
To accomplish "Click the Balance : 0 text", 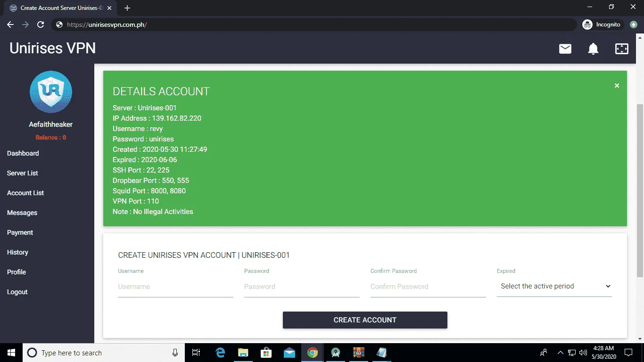I will click(x=51, y=138).
